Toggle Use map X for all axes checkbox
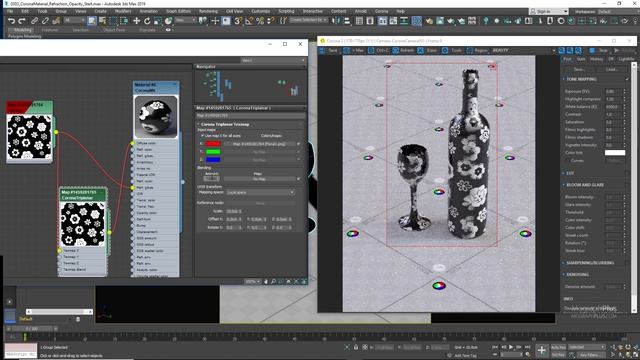 (202, 136)
